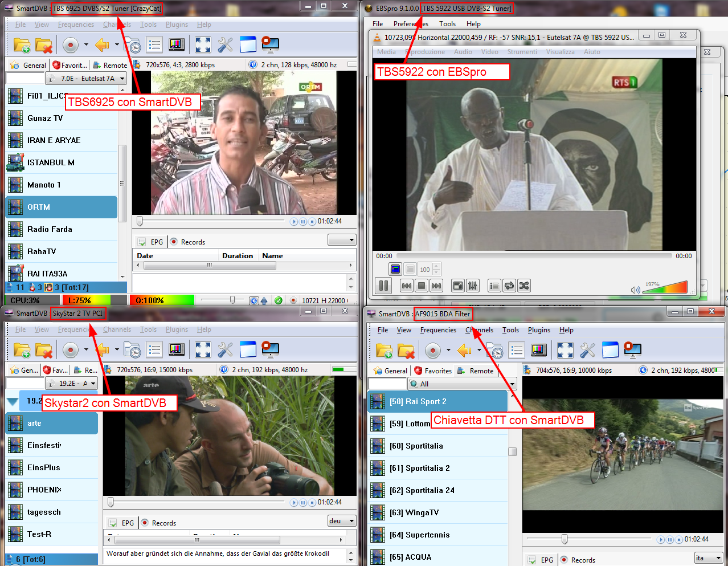Click the round record button in TBS 6925 toolbar

pyautogui.click(x=70, y=44)
